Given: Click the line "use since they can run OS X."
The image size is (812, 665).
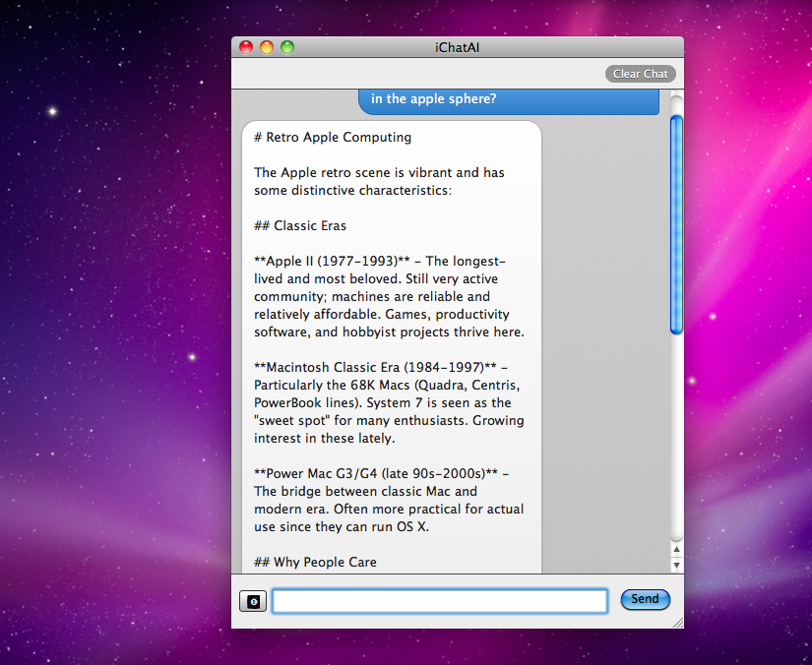Looking at the screenshot, I should tap(342, 527).
